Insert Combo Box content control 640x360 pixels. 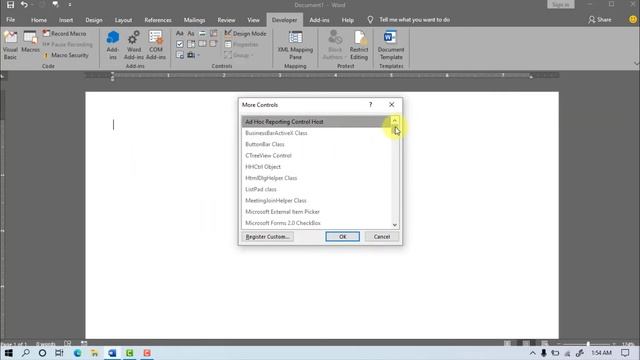tap(191, 44)
